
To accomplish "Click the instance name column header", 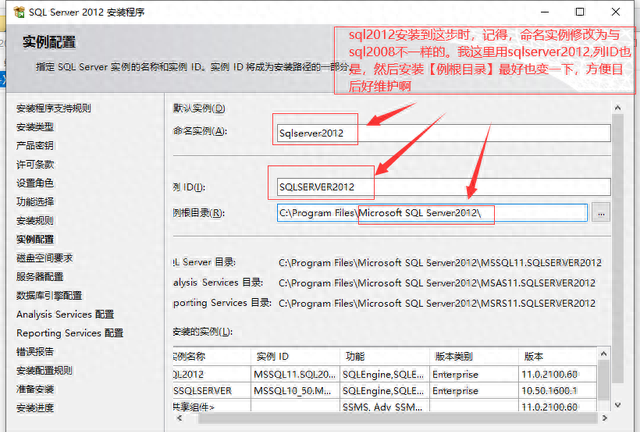I will [x=211, y=356].
